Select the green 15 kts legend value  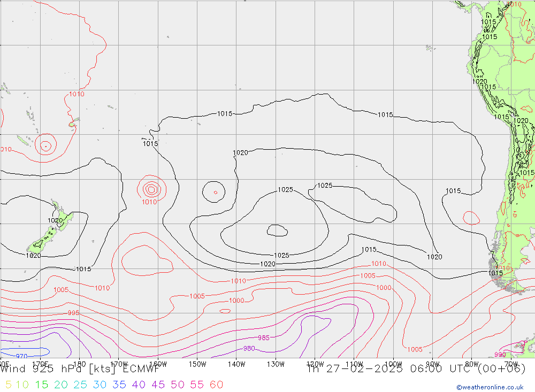click(x=42, y=385)
